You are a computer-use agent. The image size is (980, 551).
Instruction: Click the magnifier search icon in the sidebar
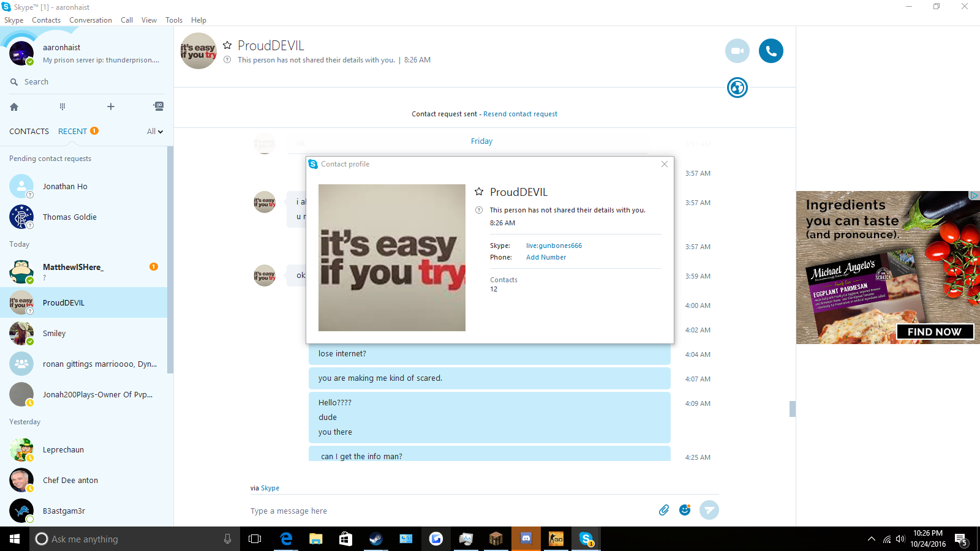(14, 82)
